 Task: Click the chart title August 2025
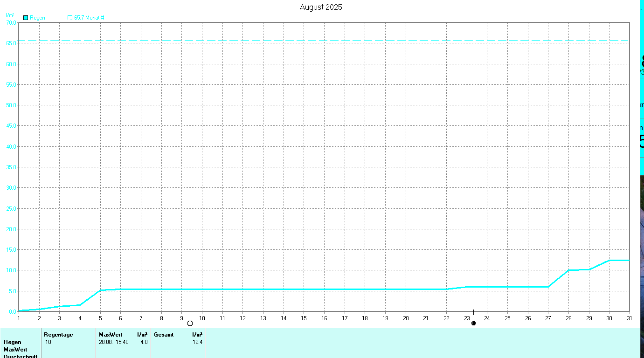point(321,7)
